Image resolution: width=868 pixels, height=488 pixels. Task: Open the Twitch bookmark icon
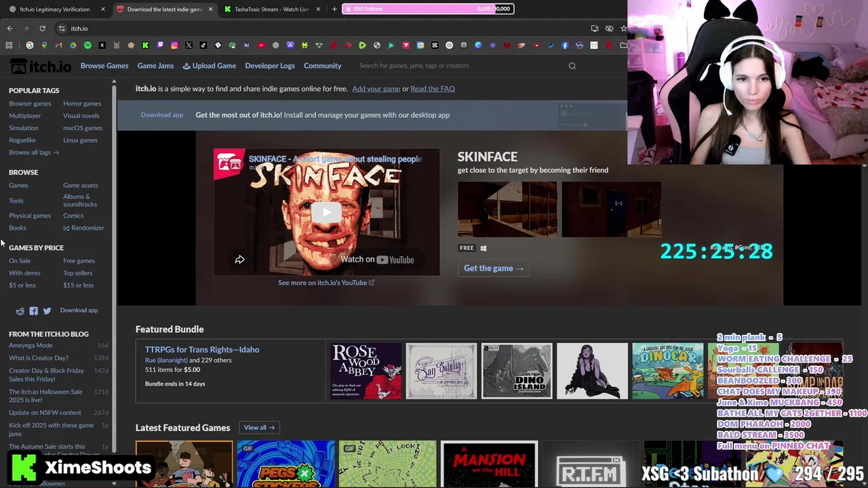[160, 45]
